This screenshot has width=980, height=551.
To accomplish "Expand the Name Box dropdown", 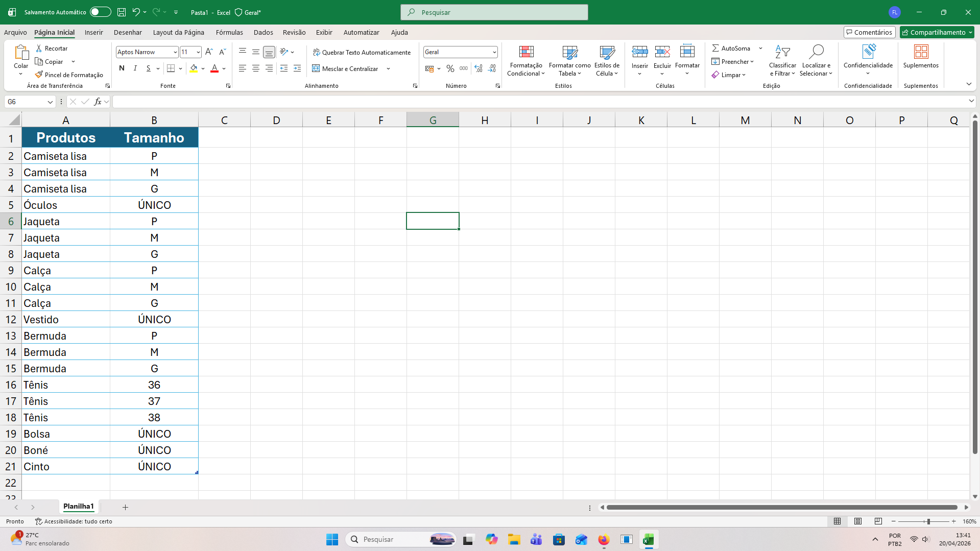I will tap(50, 102).
